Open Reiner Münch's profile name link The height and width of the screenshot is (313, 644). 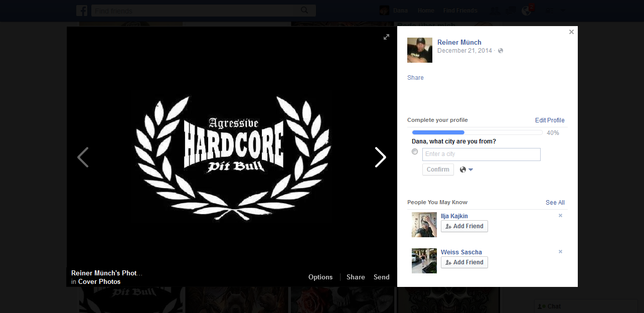coord(459,43)
